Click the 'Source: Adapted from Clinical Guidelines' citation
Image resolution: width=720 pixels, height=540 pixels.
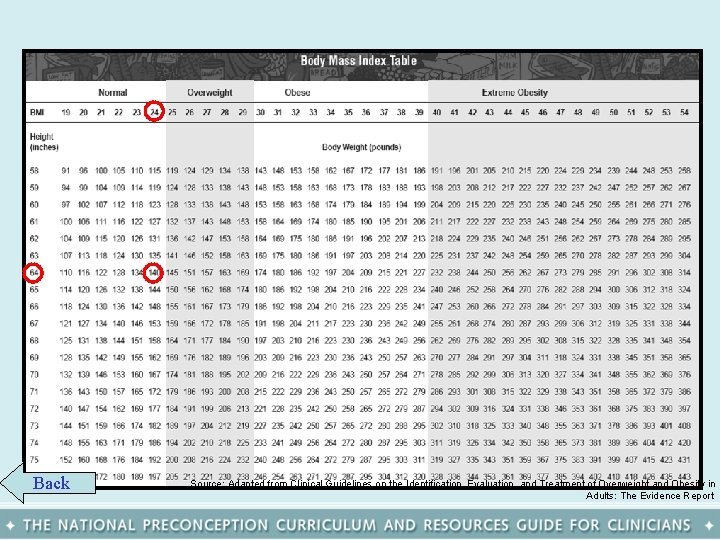[x=452, y=484]
